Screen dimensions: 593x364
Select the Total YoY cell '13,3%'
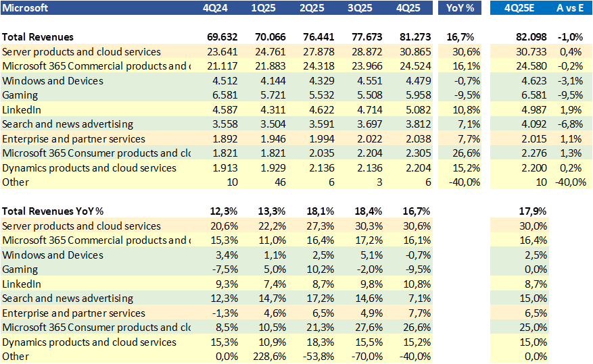(x=272, y=211)
